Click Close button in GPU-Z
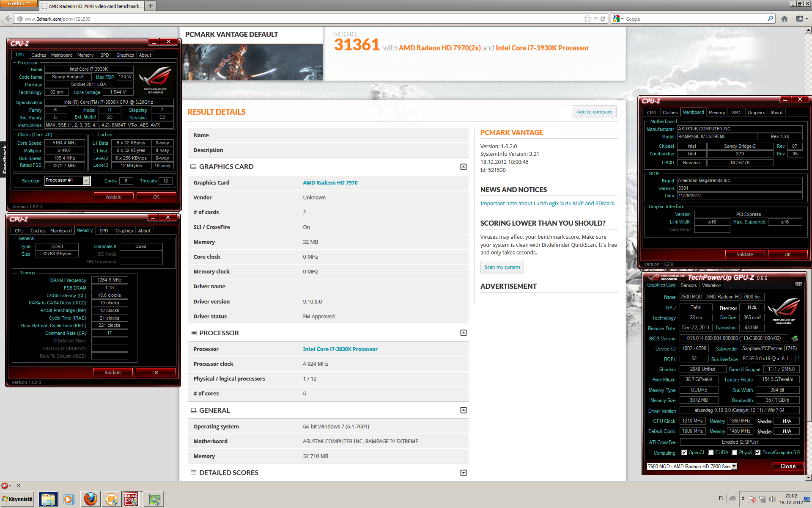Screen dimensions: 812x508 (x=787, y=466)
